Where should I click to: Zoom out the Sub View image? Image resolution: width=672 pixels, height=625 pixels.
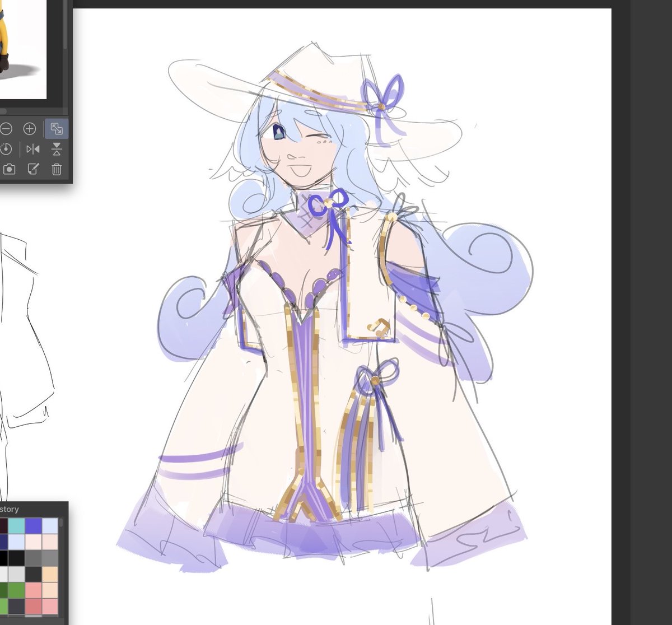click(x=6, y=129)
